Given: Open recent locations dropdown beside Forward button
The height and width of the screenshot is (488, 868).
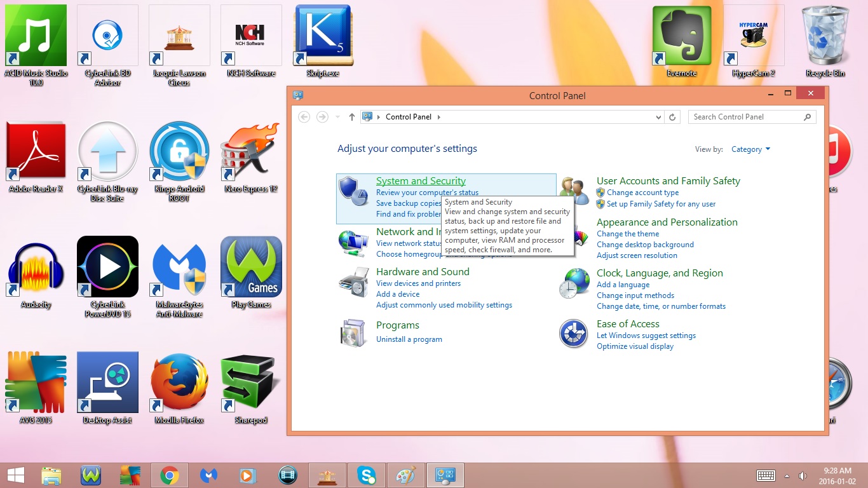Looking at the screenshot, I should pos(337,117).
